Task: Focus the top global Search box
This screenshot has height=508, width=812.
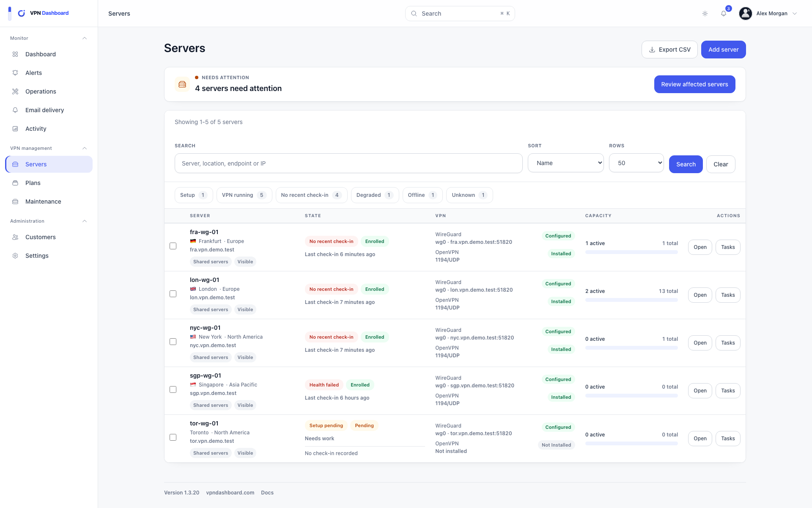Action: pyautogui.click(x=460, y=14)
